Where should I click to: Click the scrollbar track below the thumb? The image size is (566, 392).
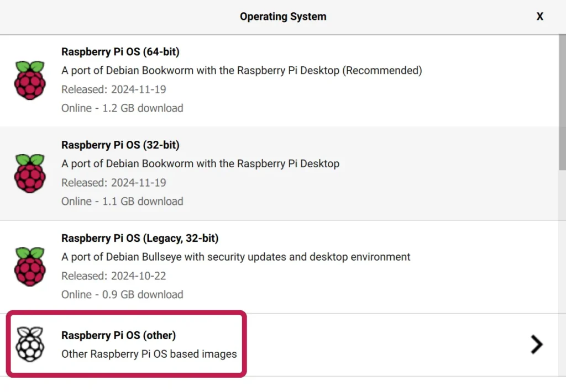point(562,273)
